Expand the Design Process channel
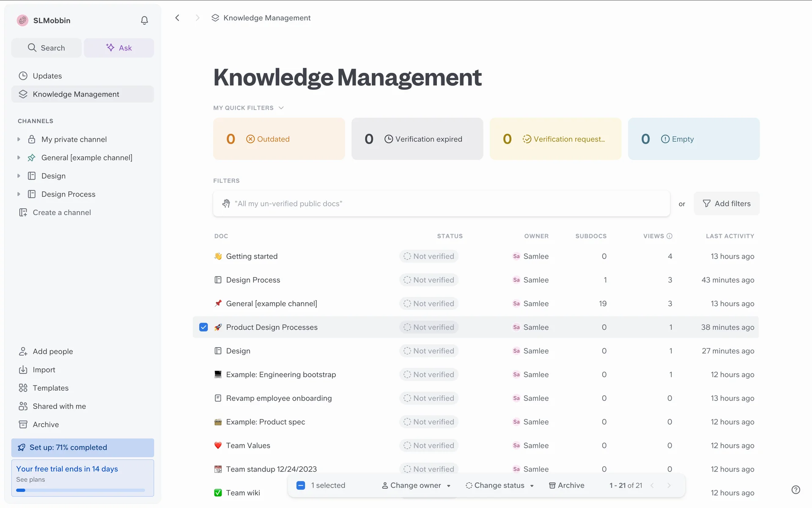812x508 pixels. [x=19, y=194]
